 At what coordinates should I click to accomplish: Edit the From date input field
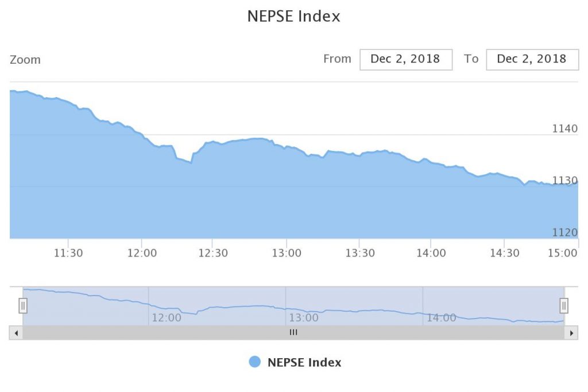pyautogui.click(x=405, y=59)
